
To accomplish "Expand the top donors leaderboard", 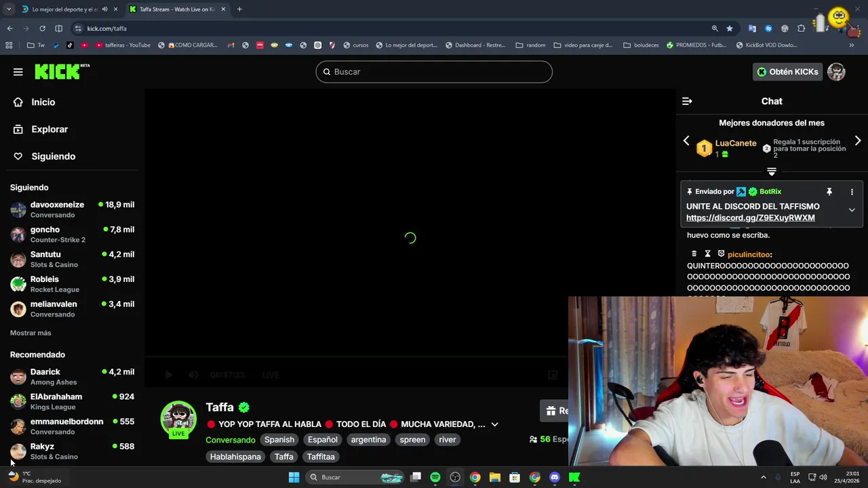I will [x=772, y=171].
